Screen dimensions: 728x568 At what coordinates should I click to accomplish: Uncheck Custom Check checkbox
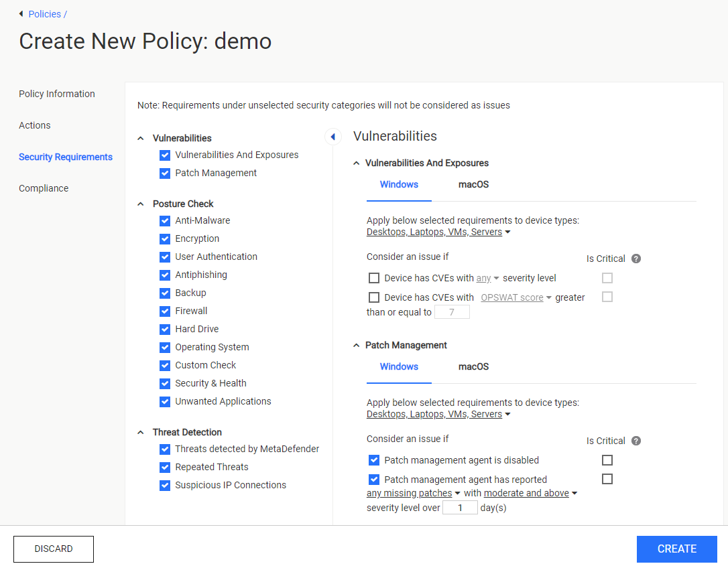165,366
